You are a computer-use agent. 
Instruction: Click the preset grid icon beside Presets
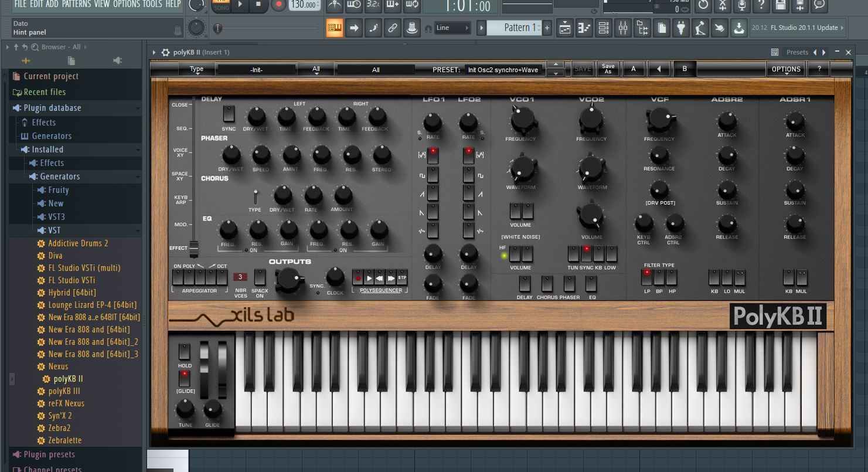pyautogui.click(x=775, y=52)
